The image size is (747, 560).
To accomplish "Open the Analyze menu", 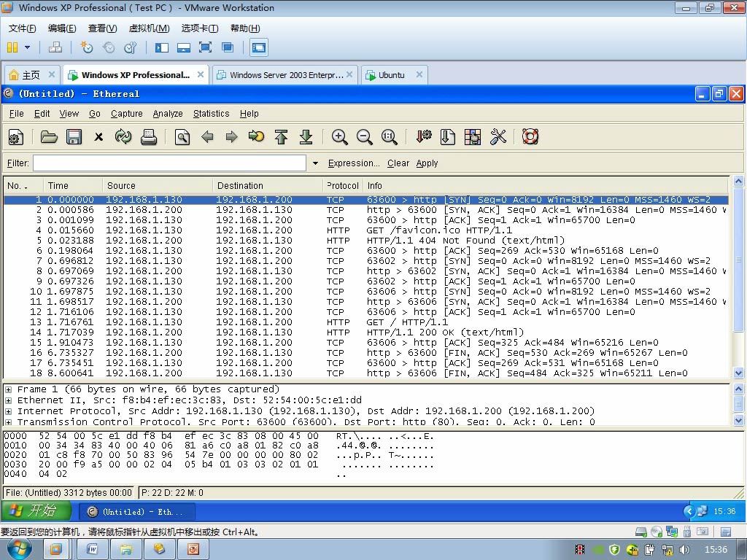I will [168, 114].
